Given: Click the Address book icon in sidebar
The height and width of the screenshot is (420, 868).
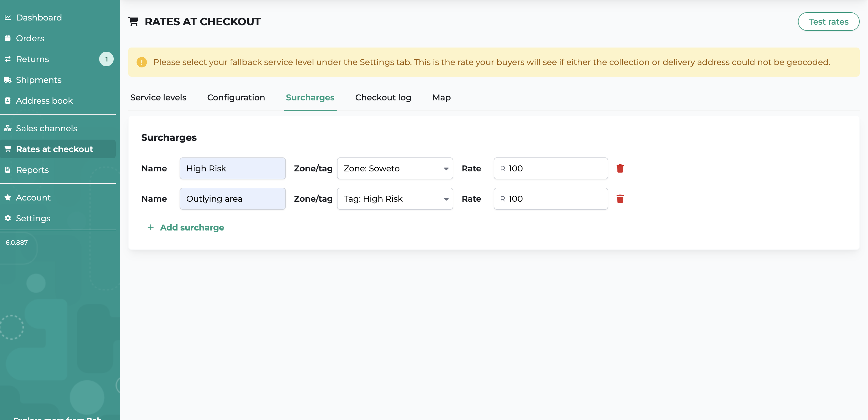Looking at the screenshot, I should click(x=8, y=101).
